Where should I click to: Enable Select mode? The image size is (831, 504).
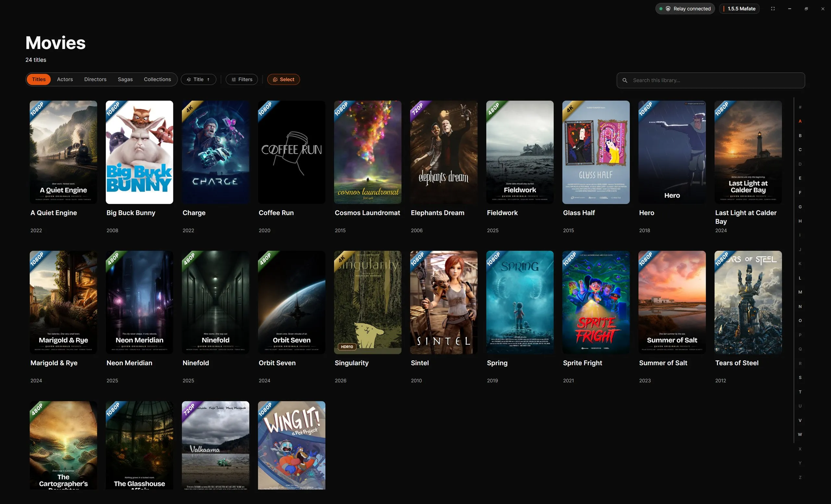[283, 79]
